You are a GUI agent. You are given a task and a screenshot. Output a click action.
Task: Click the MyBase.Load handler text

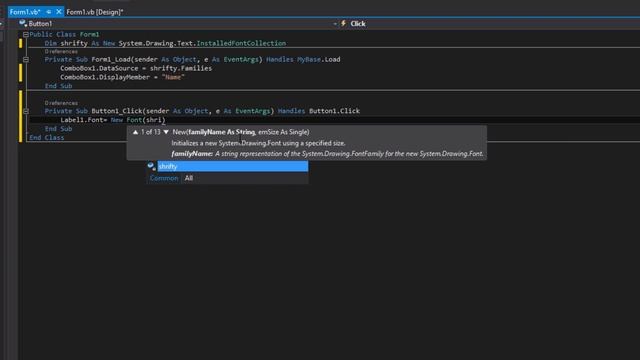click(x=318, y=60)
